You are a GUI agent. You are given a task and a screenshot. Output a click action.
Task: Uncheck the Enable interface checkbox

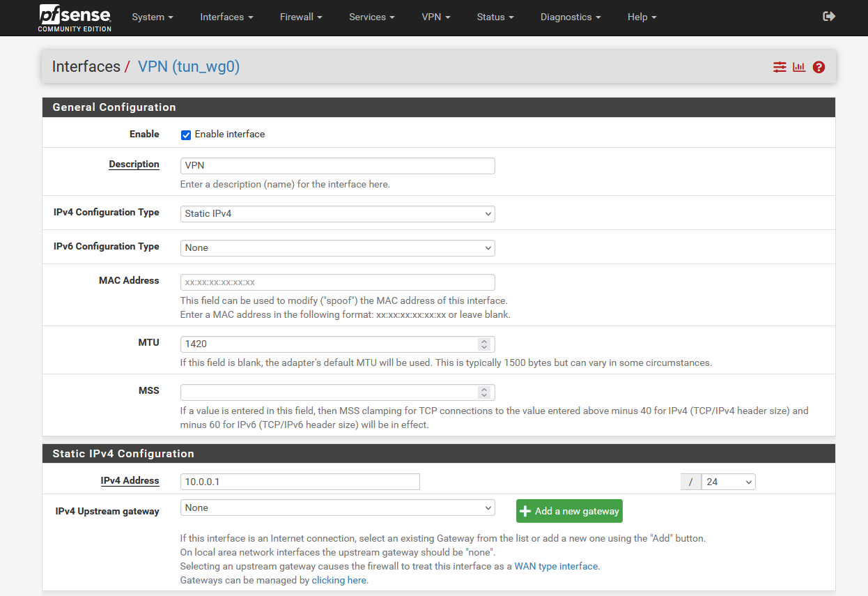coord(186,135)
